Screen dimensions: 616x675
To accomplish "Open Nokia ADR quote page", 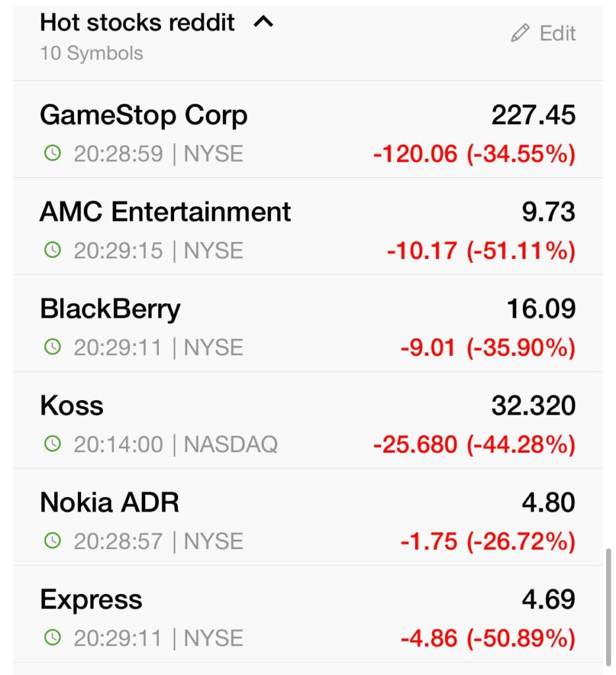I will tap(308, 517).
